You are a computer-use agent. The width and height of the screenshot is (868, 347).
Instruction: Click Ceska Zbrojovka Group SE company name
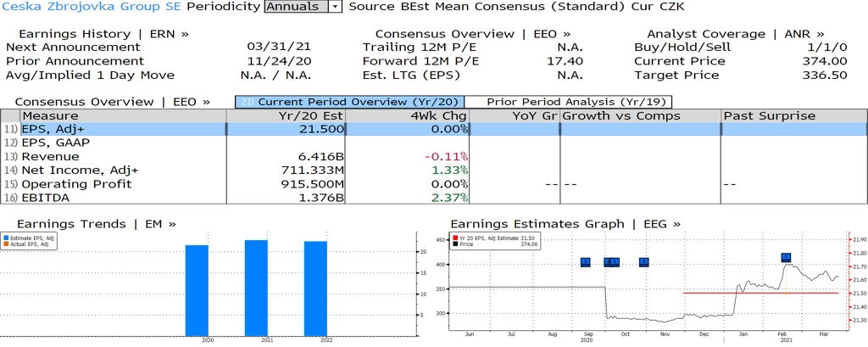tap(92, 7)
